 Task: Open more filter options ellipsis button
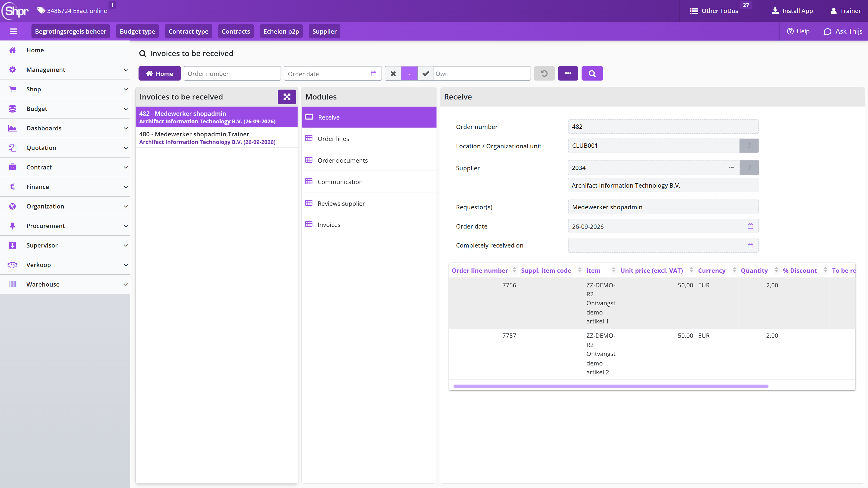(x=568, y=73)
